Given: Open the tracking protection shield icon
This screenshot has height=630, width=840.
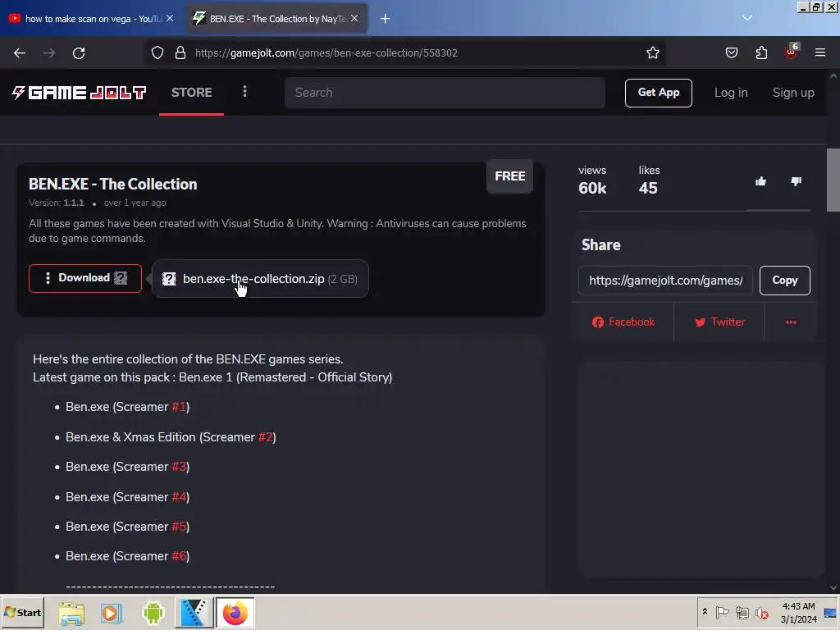Looking at the screenshot, I should click(157, 53).
